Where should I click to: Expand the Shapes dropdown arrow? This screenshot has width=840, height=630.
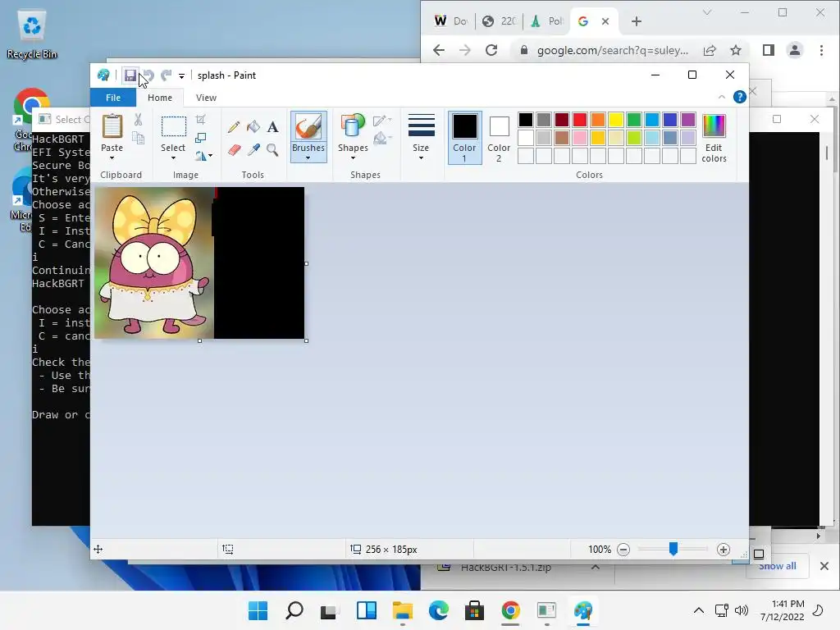coord(353,157)
